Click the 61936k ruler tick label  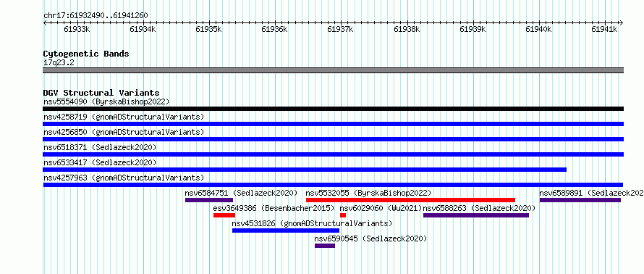point(275,29)
